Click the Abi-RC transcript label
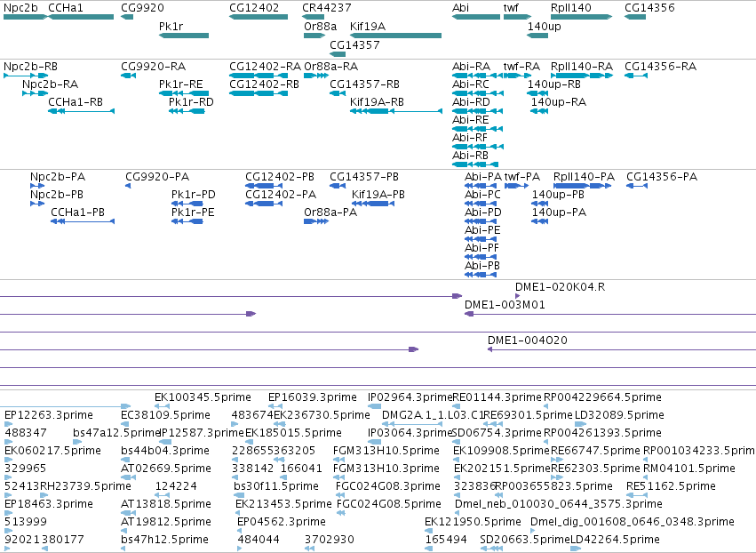The image size is (756, 553). [x=471, y=84]
